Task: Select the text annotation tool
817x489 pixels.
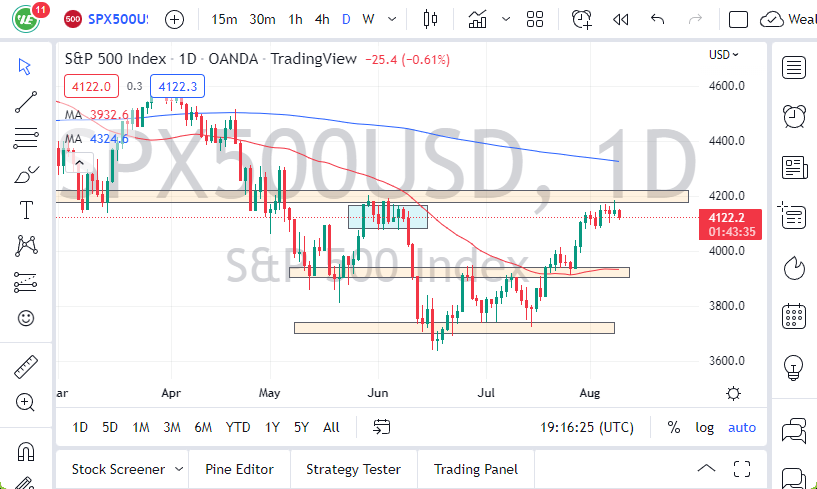Action: (x=26, y=210)
